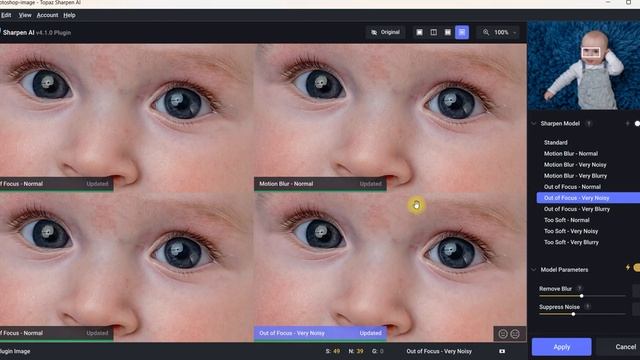Click help icon next to Remove Blur
640x360 pixels.
coord(579,288)
